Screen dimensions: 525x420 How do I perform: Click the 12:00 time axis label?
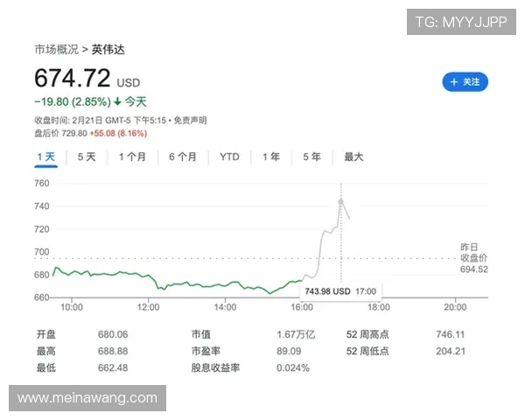coord(149,307)
